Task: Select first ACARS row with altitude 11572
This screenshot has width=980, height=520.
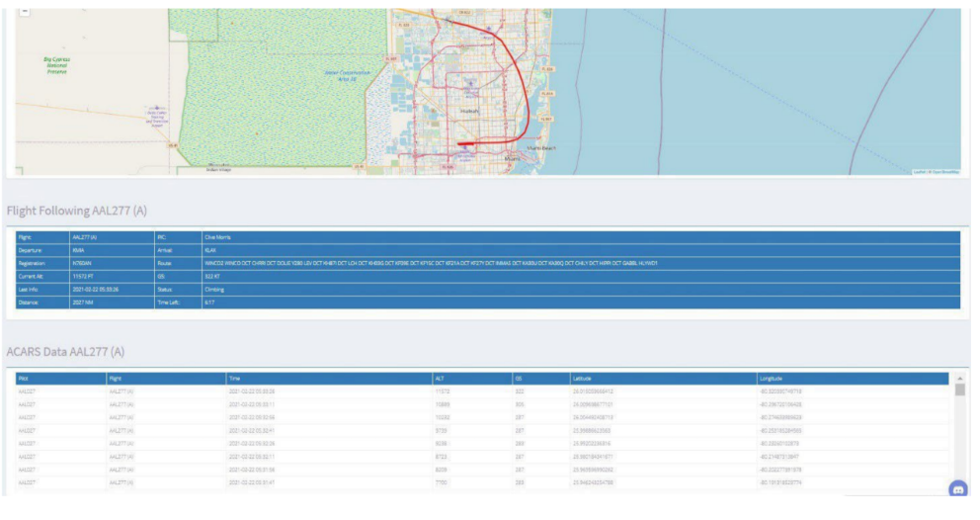Action: tap(440, 391)
